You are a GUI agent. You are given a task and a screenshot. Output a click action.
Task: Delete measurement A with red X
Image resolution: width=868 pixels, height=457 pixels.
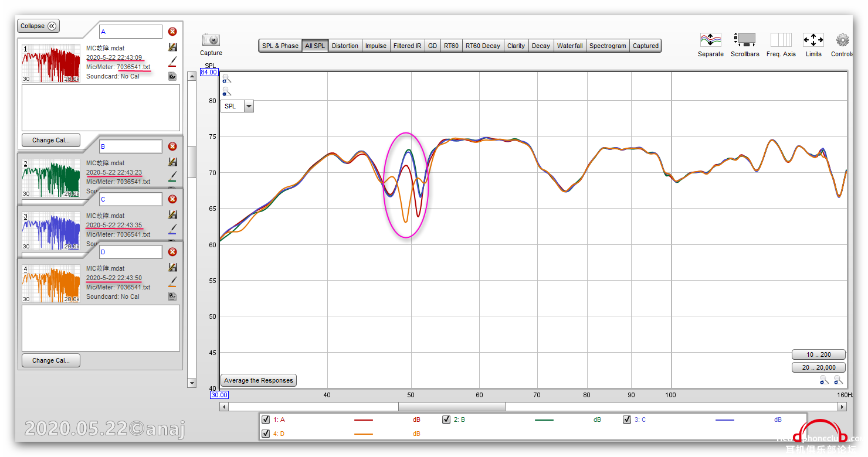coord(172,32)
